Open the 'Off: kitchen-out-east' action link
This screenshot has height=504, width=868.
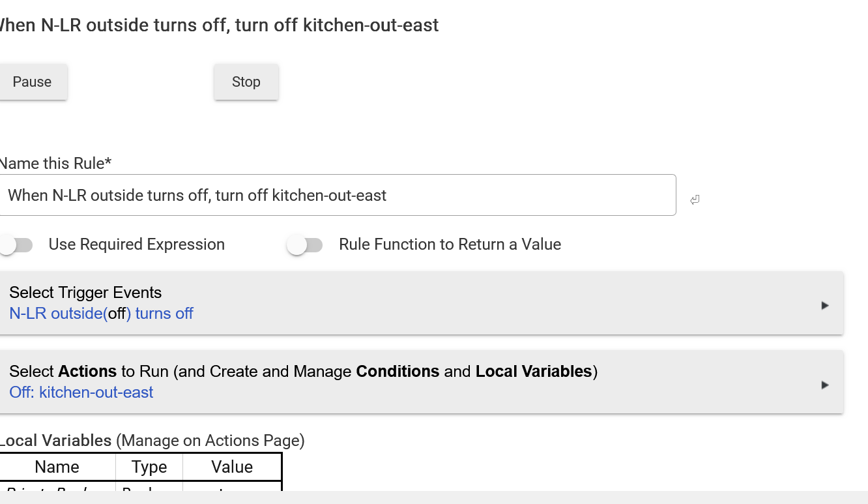(x=81, y=393)
